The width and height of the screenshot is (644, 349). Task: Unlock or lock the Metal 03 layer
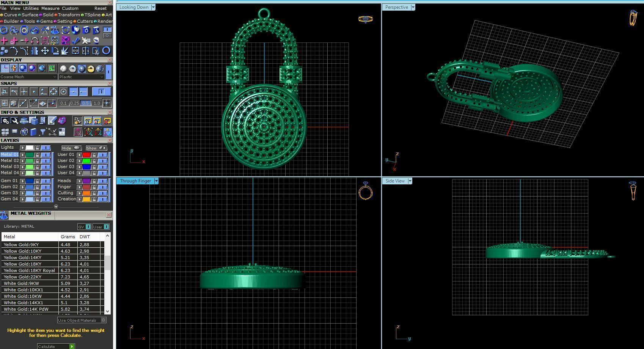tap(37, 167)
